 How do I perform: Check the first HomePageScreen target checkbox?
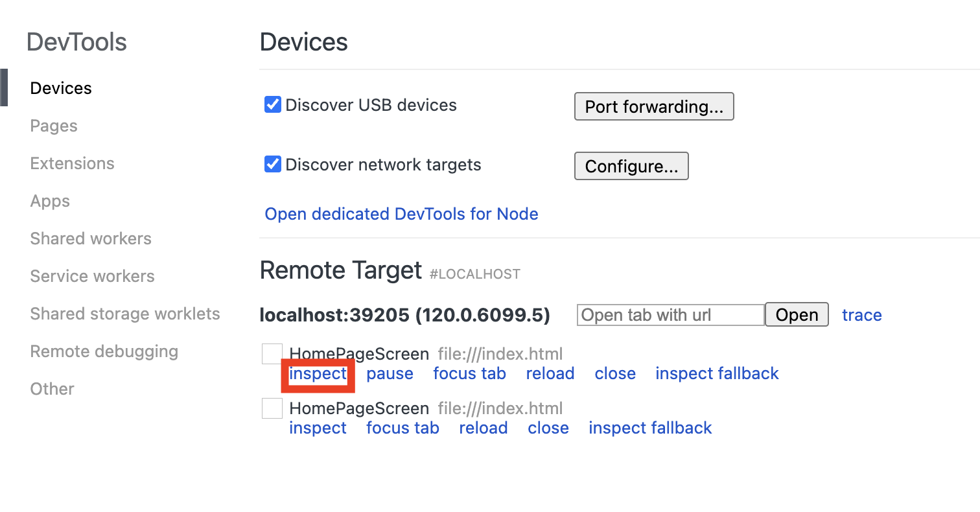(272, 353)
